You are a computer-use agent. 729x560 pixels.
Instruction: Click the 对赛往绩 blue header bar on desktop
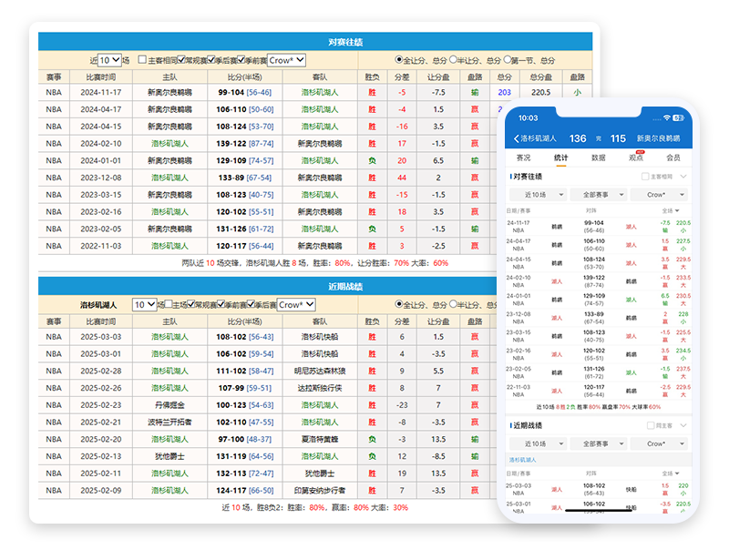(x=315, y=42)
